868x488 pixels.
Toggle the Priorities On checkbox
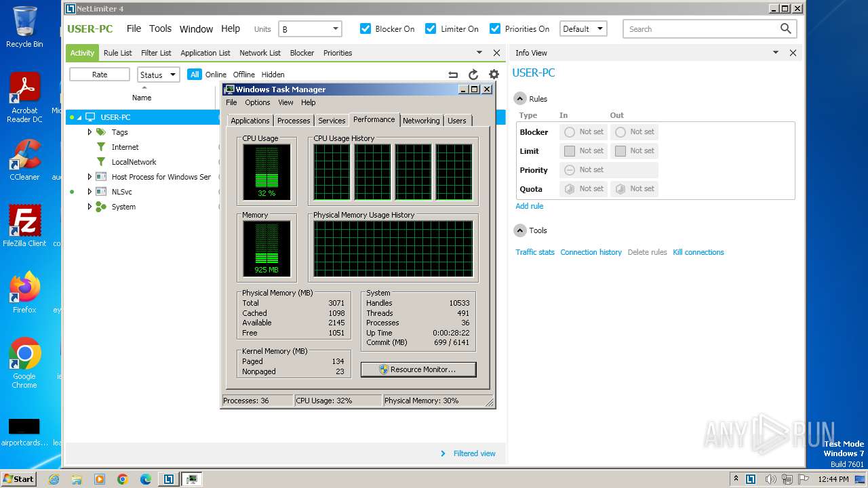click(495, 28)
